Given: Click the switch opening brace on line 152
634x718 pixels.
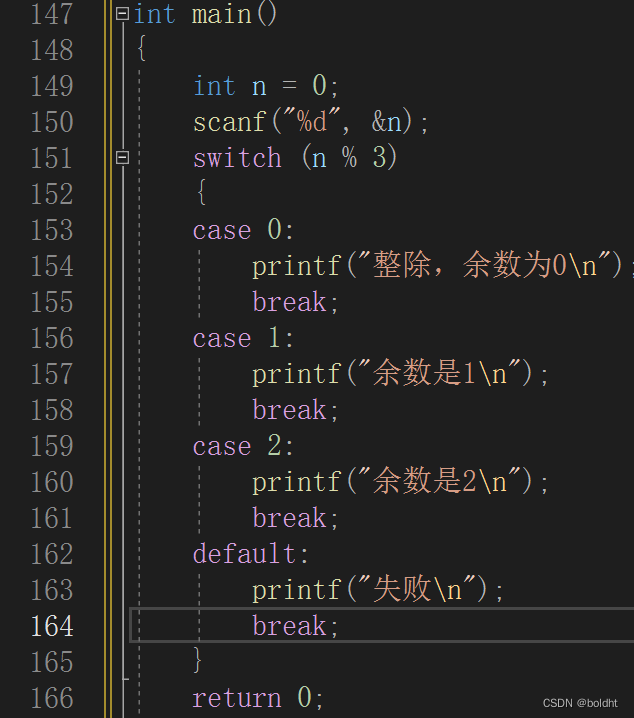Looking at the screenshot, I should [201, 192].
